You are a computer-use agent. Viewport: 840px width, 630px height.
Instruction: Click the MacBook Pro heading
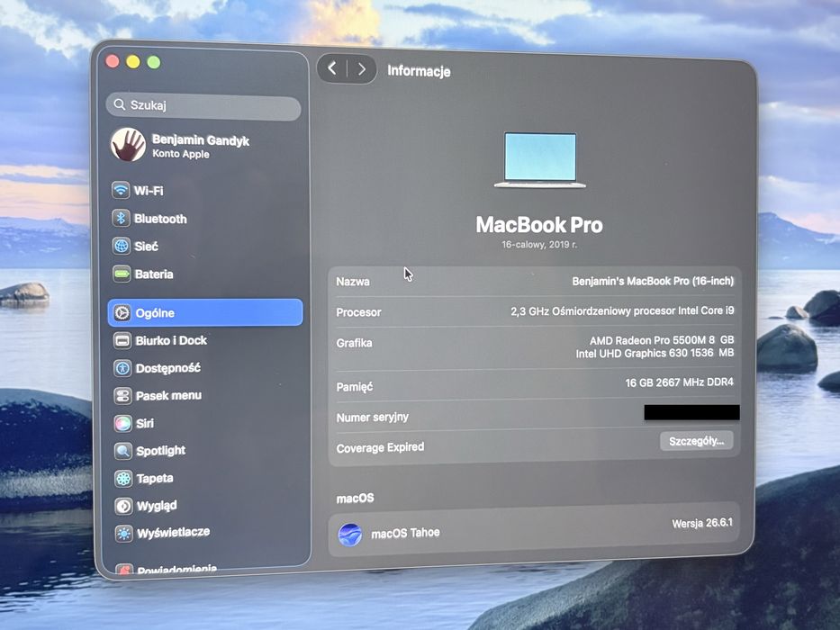pos(539,225)
